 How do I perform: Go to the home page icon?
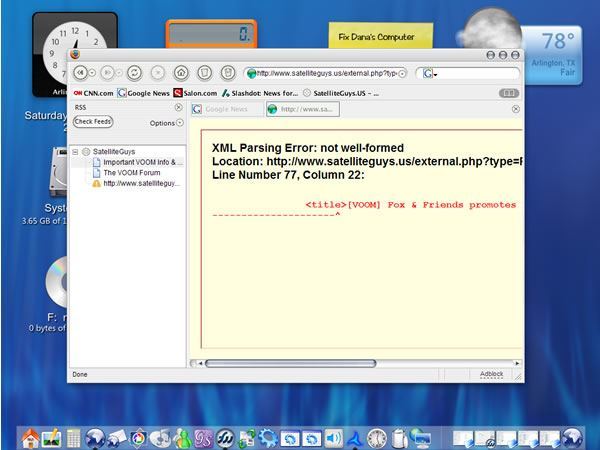point(181,73)
